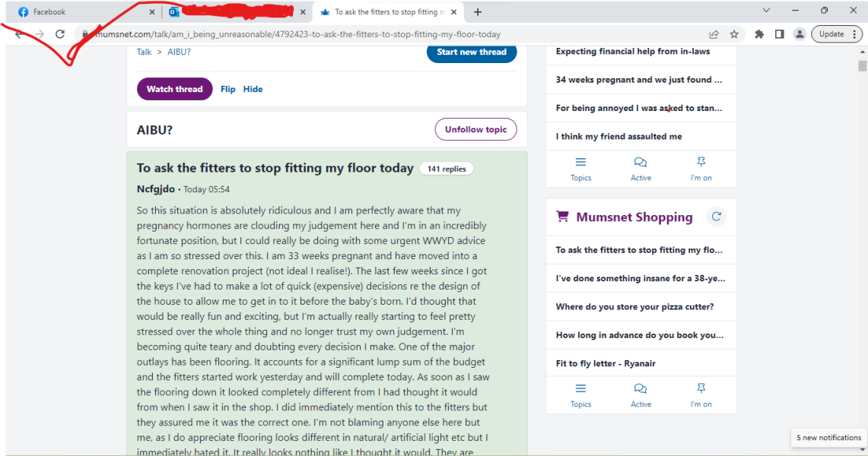
Task: Open Topics icon in Mumsnet Shopping panel
Action: click(x=580, y=388)
